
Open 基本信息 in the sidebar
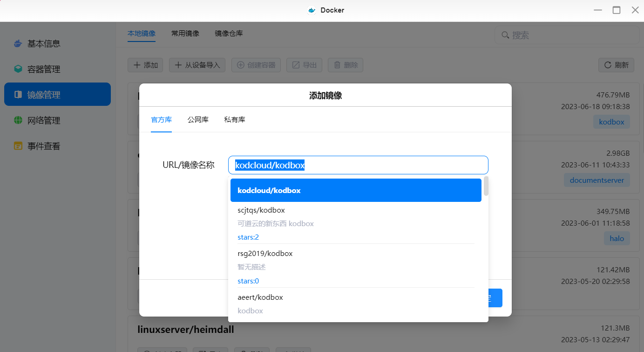[57, 43]
